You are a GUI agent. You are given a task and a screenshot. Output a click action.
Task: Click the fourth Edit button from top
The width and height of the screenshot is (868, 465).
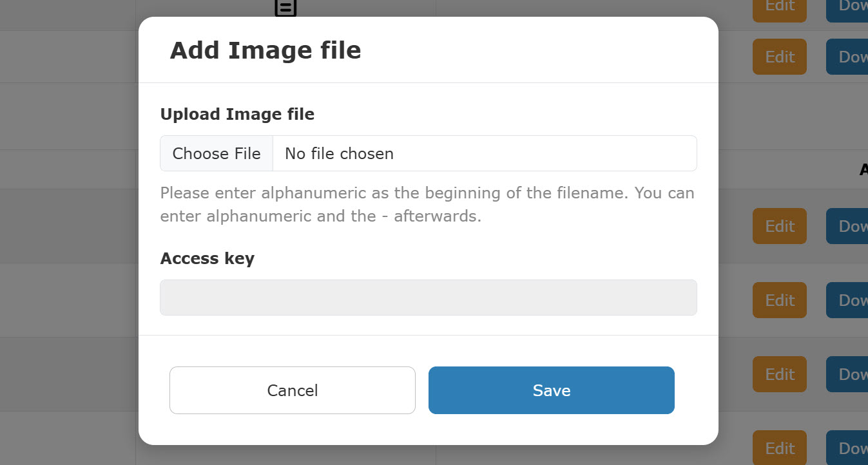click(x=779, y=300)
